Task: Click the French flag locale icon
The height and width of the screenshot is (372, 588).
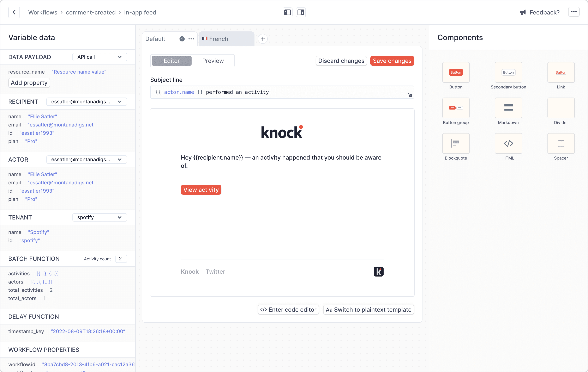Action: coord(204,38)
